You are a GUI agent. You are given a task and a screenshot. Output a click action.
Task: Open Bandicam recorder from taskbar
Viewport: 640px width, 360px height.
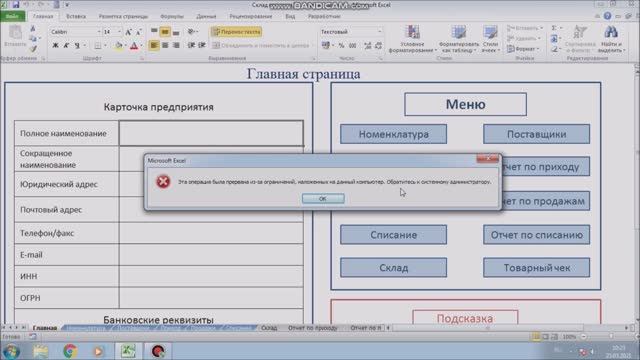tap(158, 351)
